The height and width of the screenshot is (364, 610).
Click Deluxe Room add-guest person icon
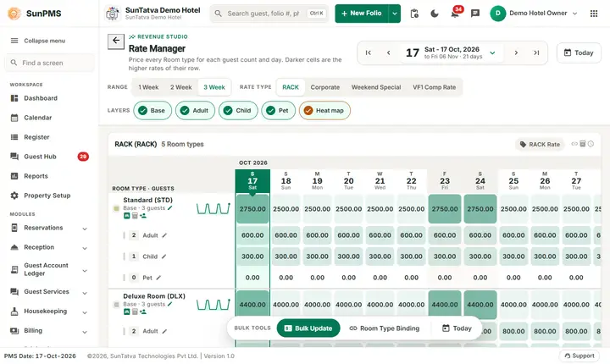pyautogui.click(x=143, y=312)
